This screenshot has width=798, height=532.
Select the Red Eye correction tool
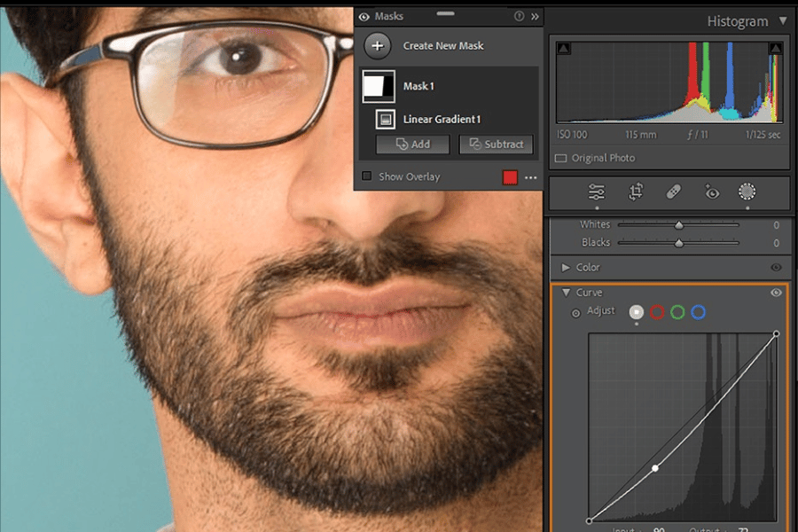(711, 192)
